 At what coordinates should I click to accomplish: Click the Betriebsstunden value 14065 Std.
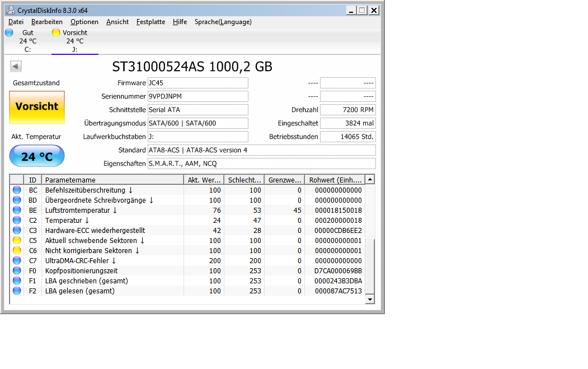348,137
